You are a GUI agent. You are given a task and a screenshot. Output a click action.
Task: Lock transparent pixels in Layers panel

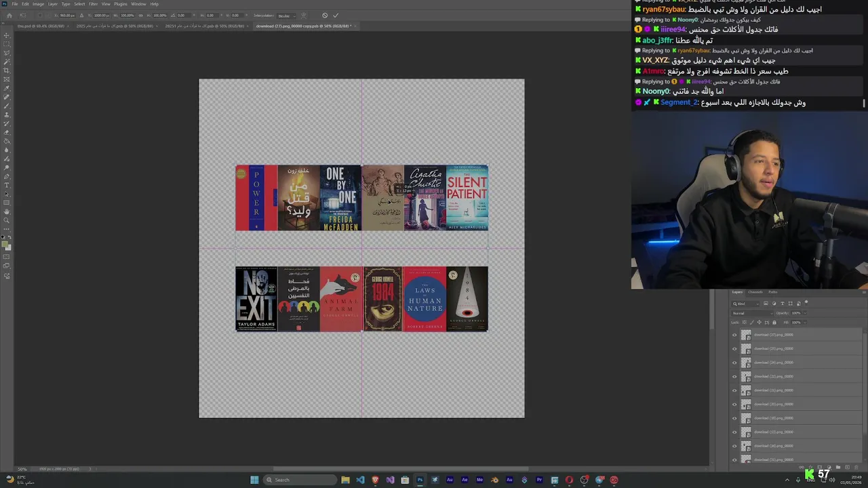[744, 322]
